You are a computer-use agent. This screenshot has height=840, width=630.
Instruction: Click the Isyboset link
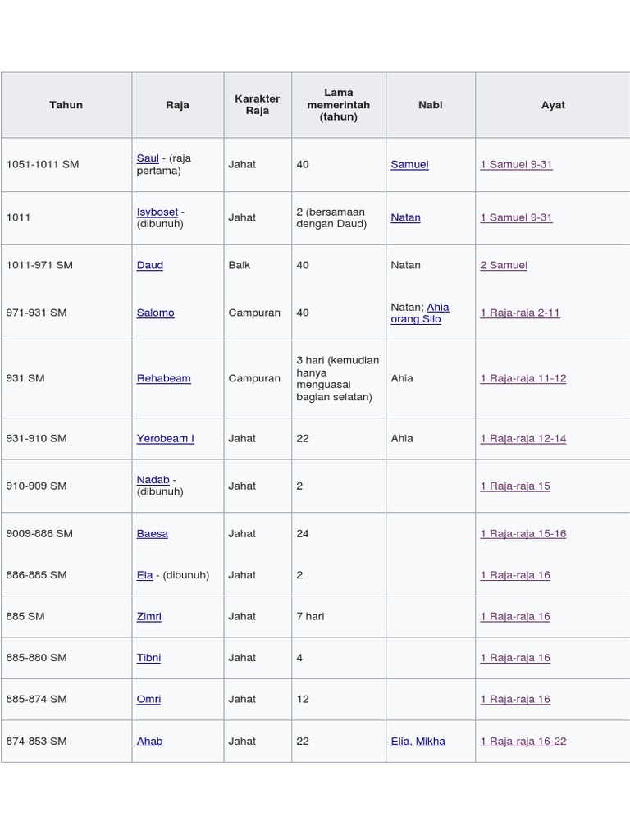[x=157, y=212]
